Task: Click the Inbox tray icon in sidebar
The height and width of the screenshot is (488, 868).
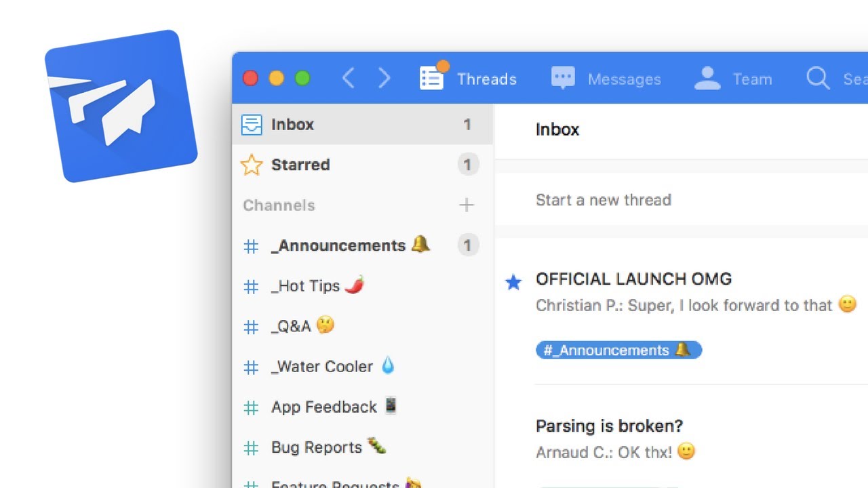Action: pos(252,125)
